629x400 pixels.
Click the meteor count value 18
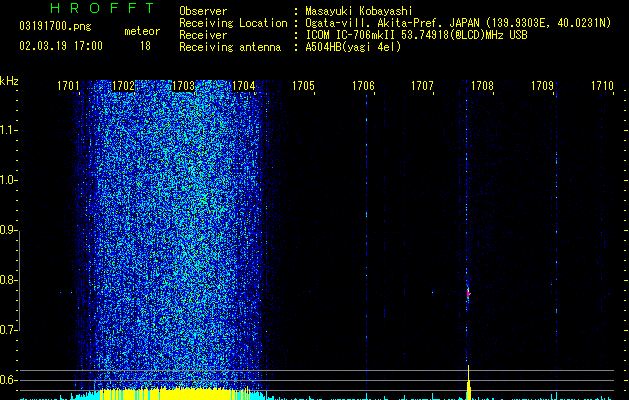145,46
